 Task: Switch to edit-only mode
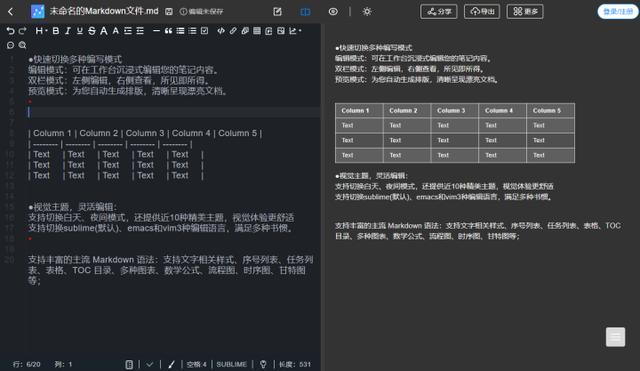(278, 12)
